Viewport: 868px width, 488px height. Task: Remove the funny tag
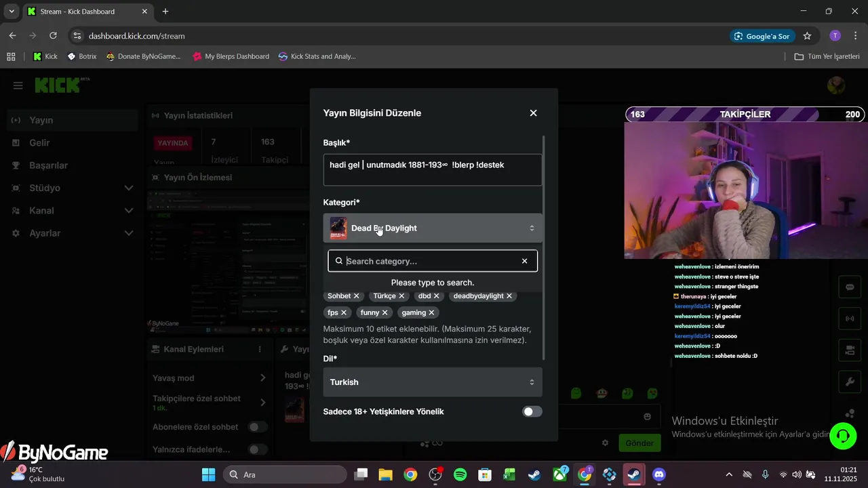click(x=385, y=312)
